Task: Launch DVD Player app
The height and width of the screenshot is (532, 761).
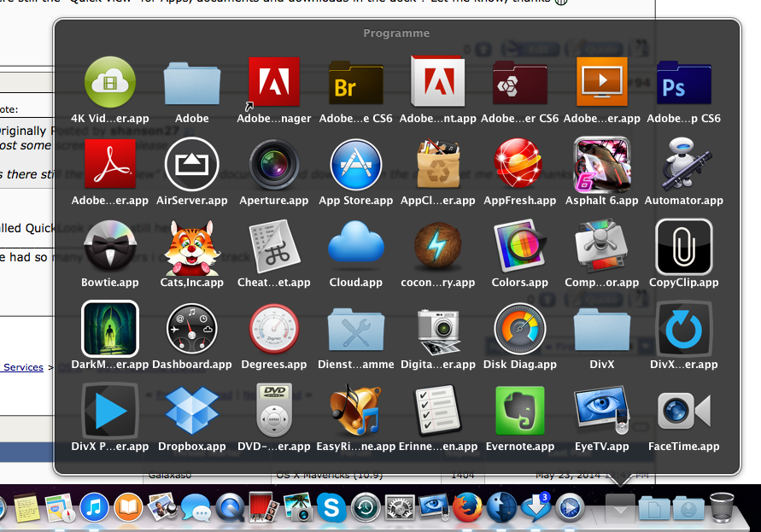Action: coord(273,411)
